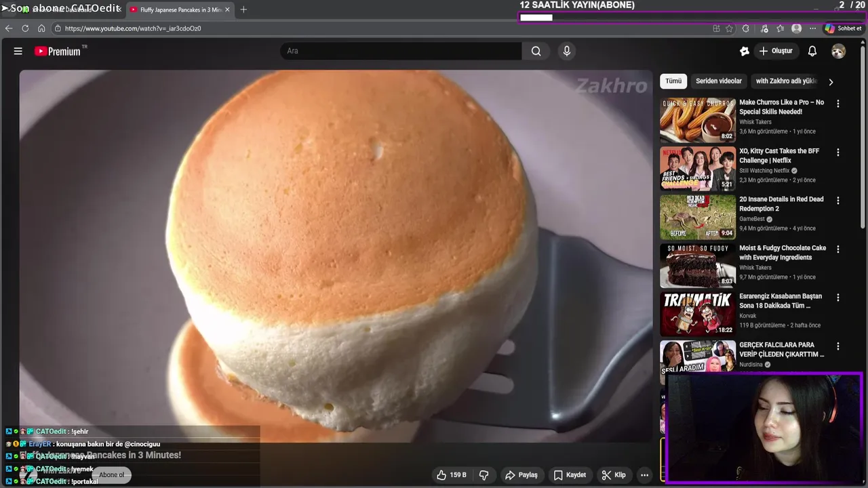Select the Seriden videolar filter chip
Screen dimensions: 868x488
pyautogui.click(x=719, y=81)
